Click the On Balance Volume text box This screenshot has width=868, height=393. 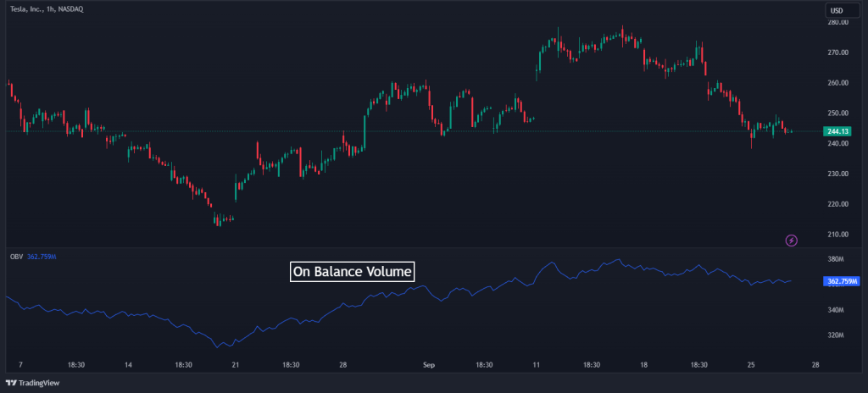pyautogui.click(x=352, y=272)
